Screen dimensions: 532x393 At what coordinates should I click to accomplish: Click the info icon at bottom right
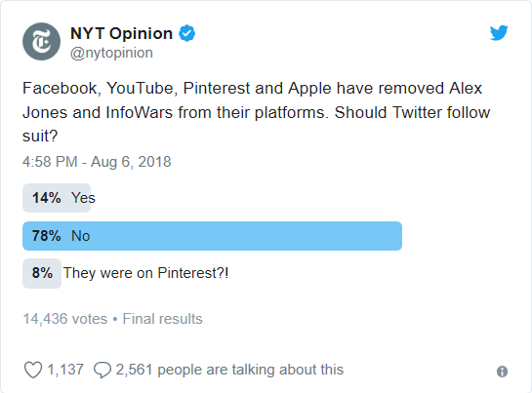pyautogui.click(x=502, y=372)
